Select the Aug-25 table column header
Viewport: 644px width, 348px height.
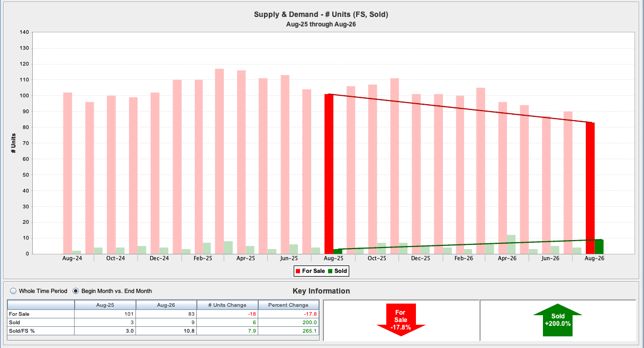click(x=105, y=305)
